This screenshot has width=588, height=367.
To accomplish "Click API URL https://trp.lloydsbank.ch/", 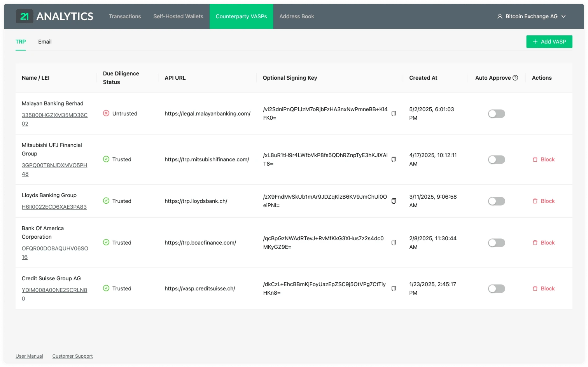I will (x=196, y=201).
